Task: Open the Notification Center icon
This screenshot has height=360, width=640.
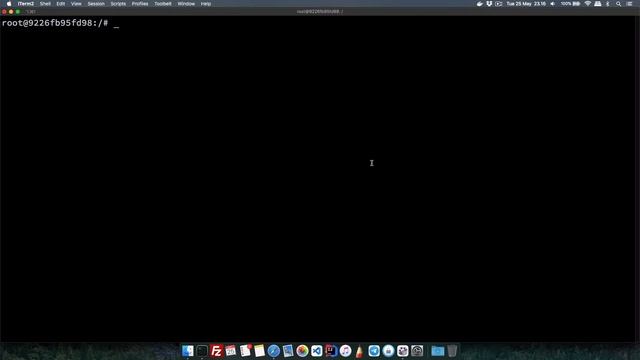Action: coord(629,4)
